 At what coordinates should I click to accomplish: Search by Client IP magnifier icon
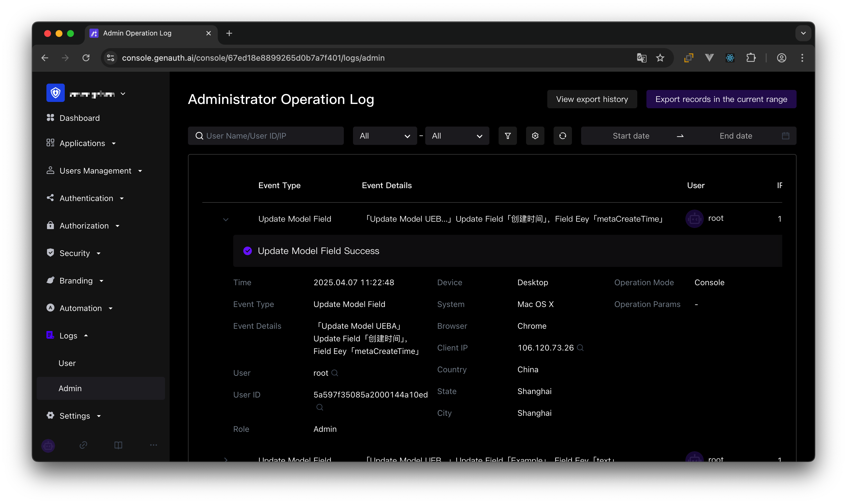(x=580, y=347)
